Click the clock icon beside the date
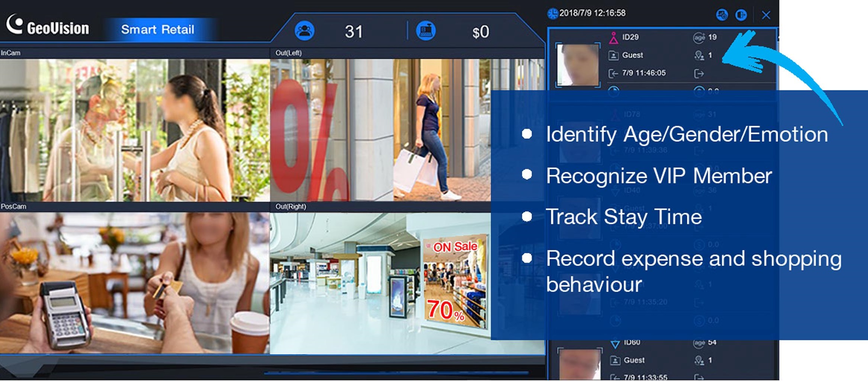This screenshot has width=868, height=382. coord(553,13)
